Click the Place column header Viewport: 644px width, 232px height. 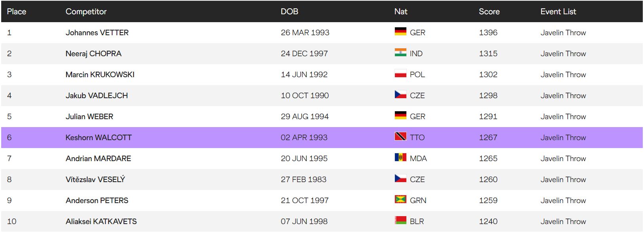(17, 11)
